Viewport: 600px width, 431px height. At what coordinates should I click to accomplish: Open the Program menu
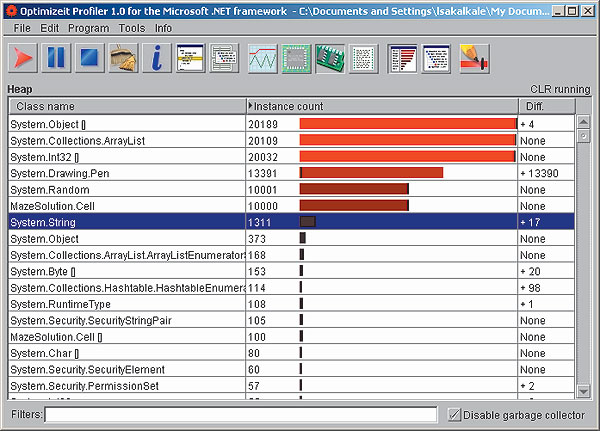(88, 28)
